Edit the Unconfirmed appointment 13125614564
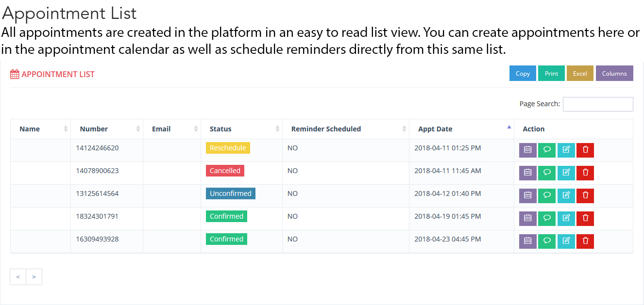 [x=566, y=196]
